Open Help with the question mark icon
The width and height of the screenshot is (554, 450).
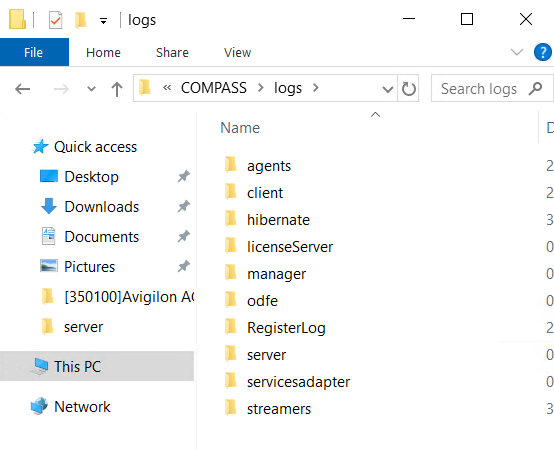pyautogui.click(x=542, y=52)
